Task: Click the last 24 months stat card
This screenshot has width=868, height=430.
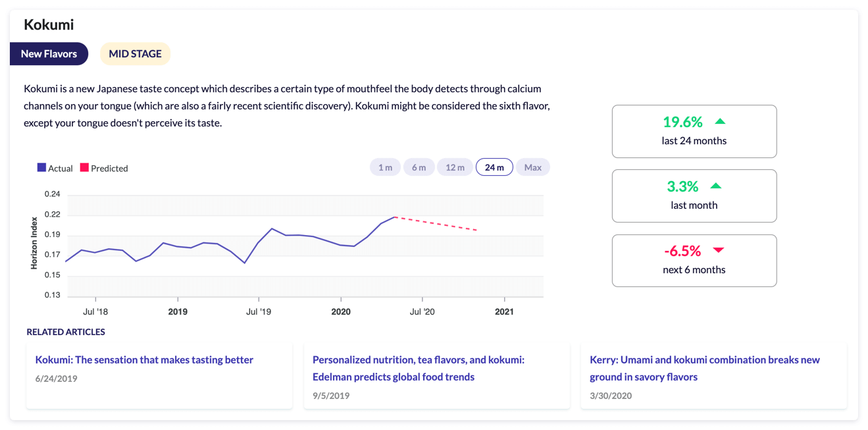Action: pyautogui.click(x=694, y=132)
